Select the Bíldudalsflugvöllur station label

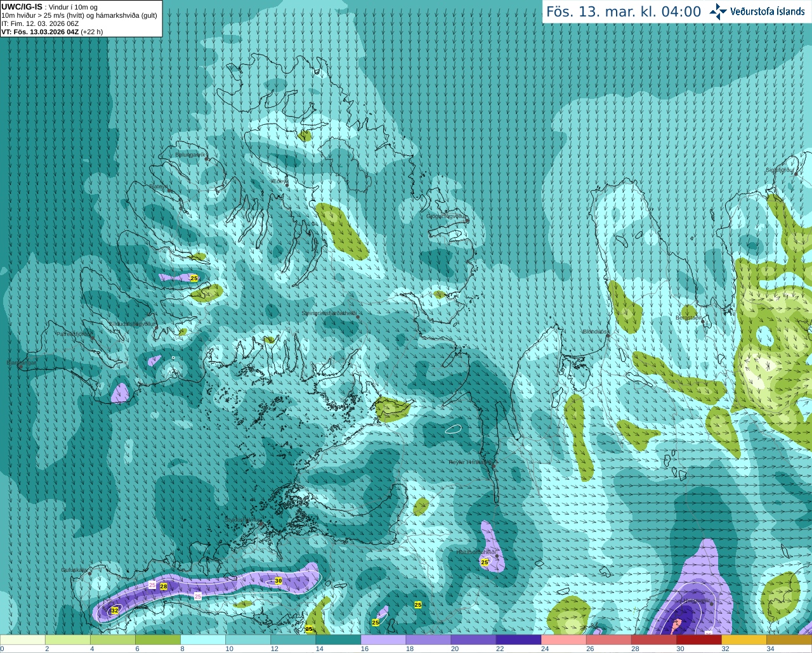[x=132, y=323]
